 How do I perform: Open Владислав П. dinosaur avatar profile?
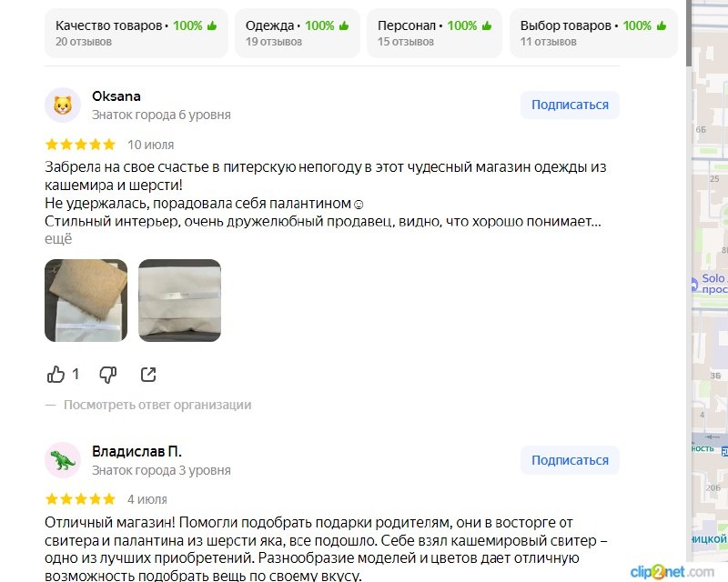tap(63, 460)
